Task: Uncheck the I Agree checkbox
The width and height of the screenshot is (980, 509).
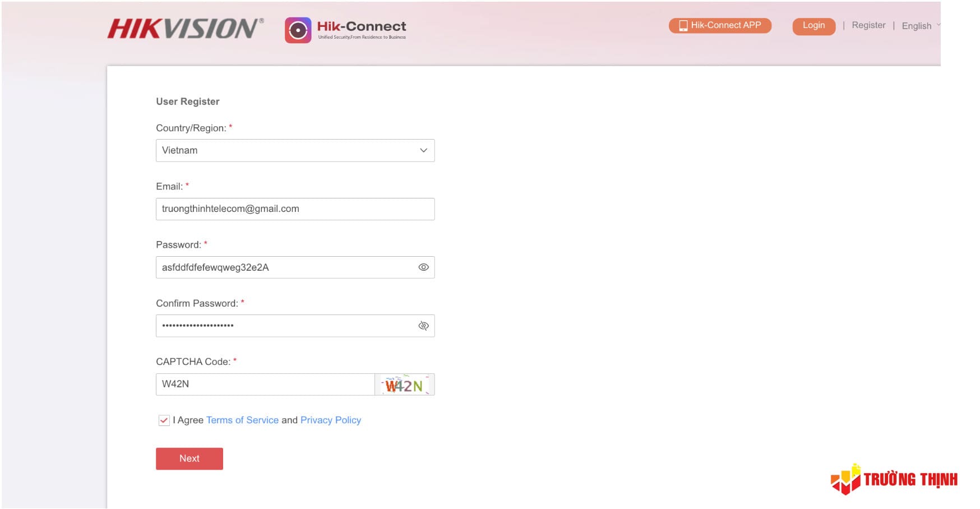Action: click(164, 420)
